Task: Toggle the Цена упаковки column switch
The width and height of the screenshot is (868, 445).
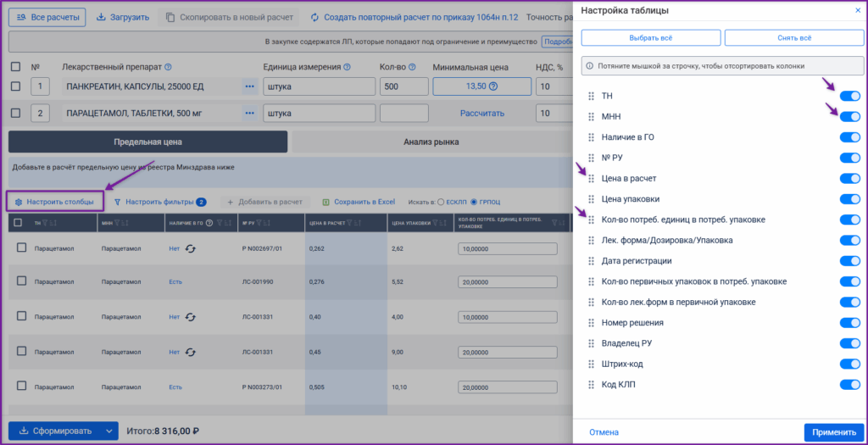Action: coord(849,199)
